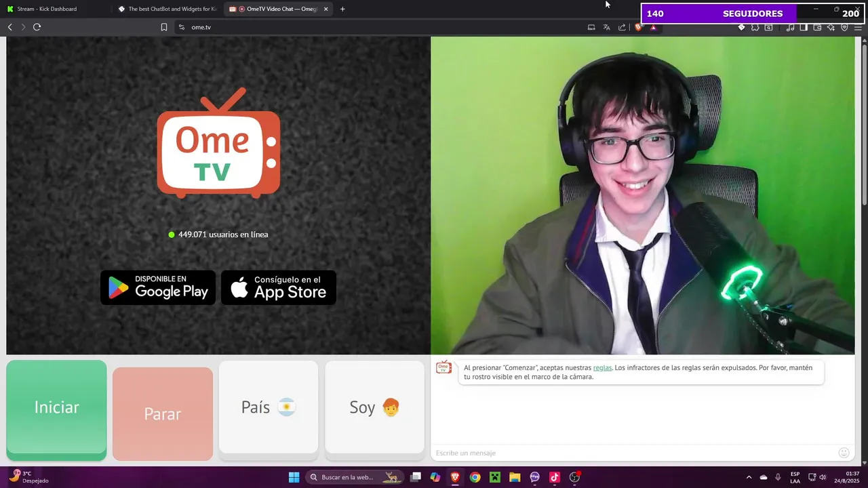Screen dimensions: 868x488
Task: Open the volume speaker tray icon
Action: point(823,477)
